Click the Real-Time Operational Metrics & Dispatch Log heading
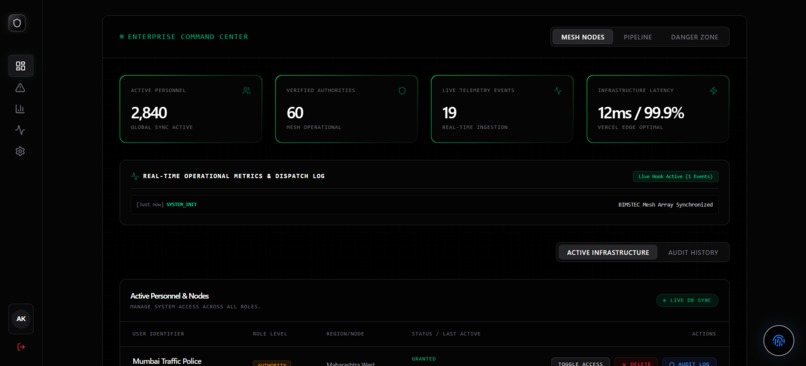Screen dimensions: 806x366 [233, 176]
